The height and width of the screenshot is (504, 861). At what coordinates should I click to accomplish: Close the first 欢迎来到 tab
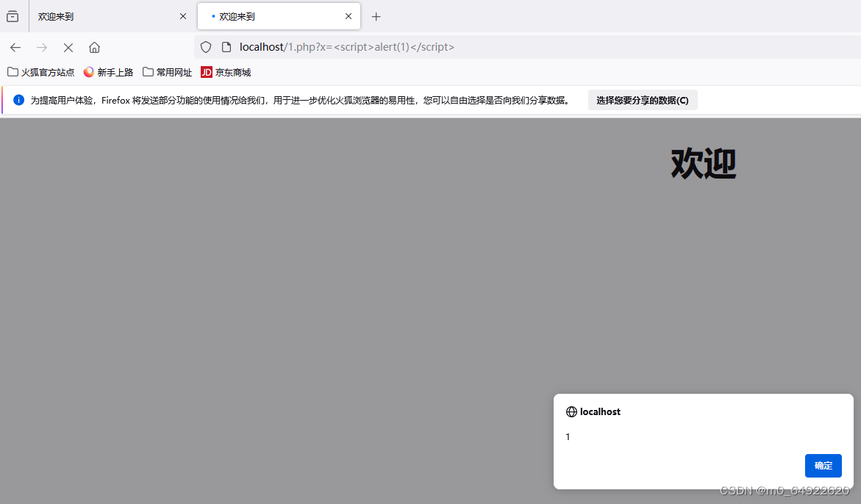(183, 16)
